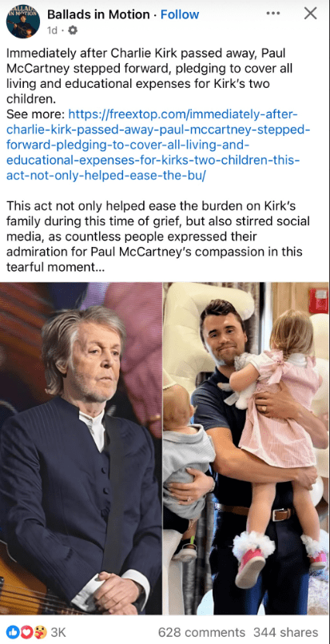Click the 1d post timestamp
Viewport: 330px width, 644px height.
click(53, 30)
